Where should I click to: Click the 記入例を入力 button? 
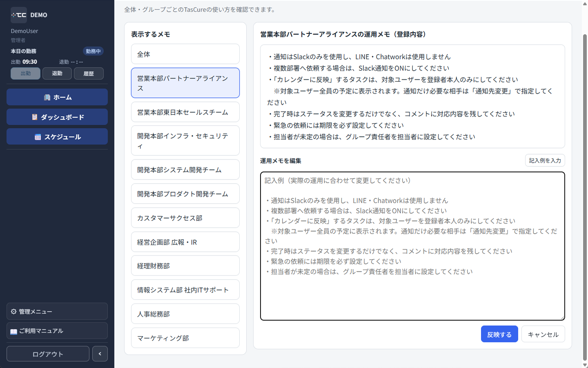coord(545,161)
